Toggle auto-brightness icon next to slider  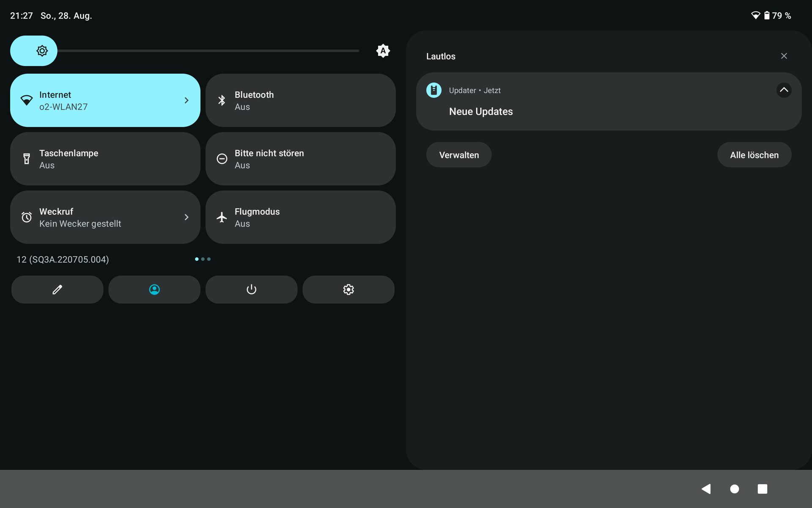point(383,51)
